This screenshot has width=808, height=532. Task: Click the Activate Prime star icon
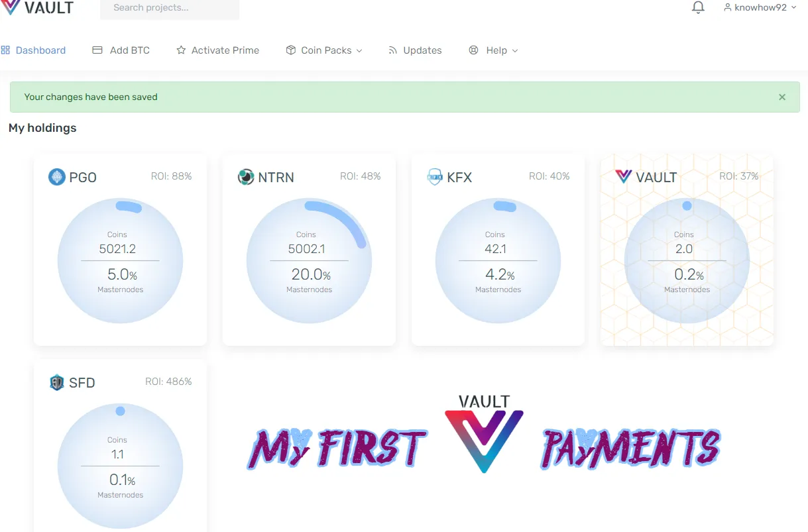point(181,50)
